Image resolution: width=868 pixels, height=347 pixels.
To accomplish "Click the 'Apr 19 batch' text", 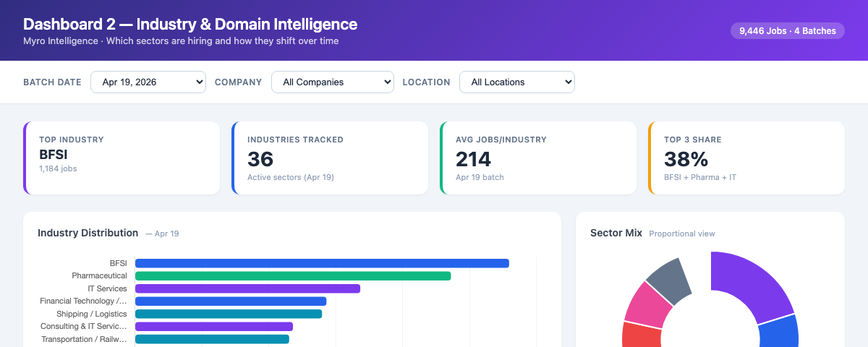I will point(480,177).
